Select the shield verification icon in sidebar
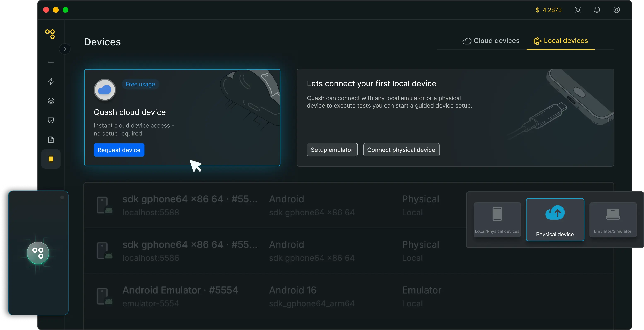Image resolution: width=644 pixels, height=330 pixels. coord(51,121)
